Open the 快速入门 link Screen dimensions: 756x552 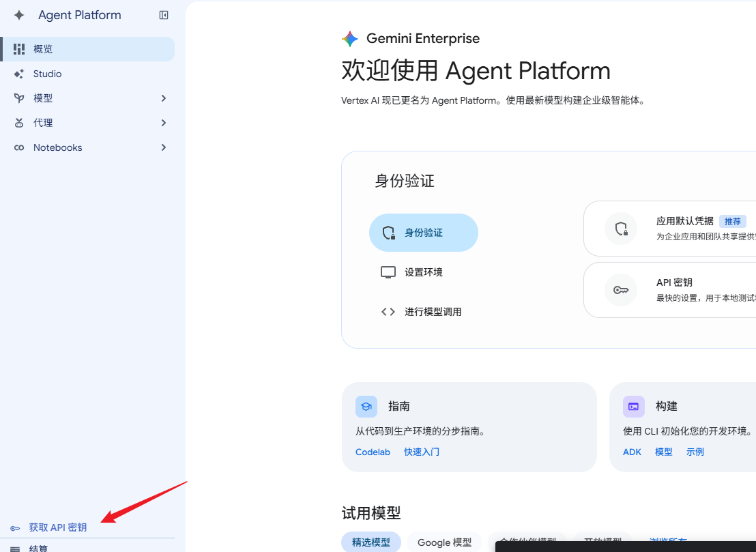422,452
